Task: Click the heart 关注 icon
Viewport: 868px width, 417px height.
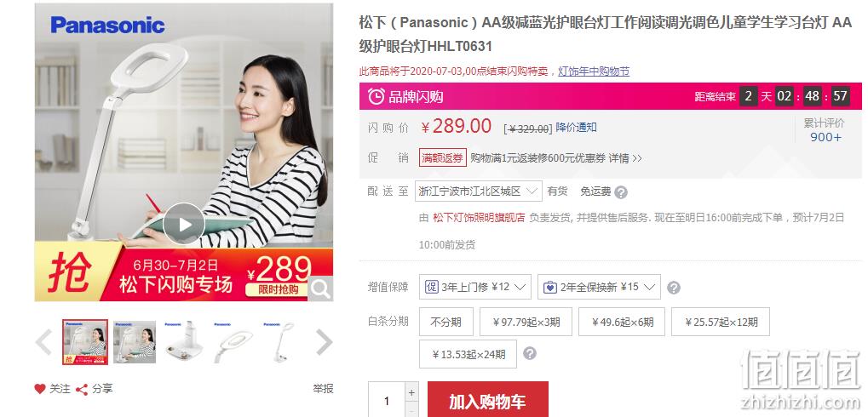Action: pos(40,389)
